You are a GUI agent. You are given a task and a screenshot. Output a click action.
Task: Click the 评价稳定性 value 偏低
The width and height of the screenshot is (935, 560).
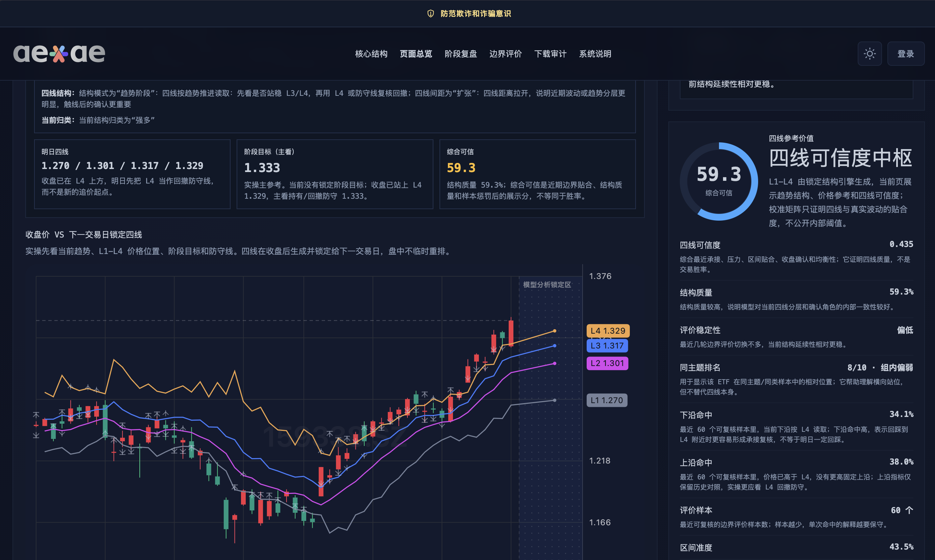click(x=905, y=330)
